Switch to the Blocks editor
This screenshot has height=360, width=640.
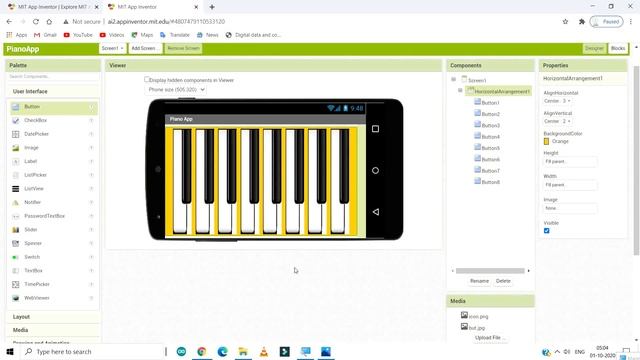(x=618, y=48)
